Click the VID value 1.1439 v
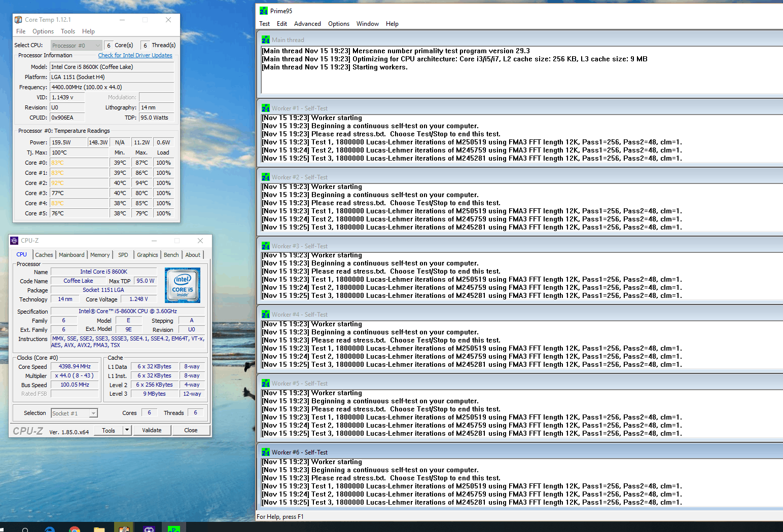 click(67, 97)
